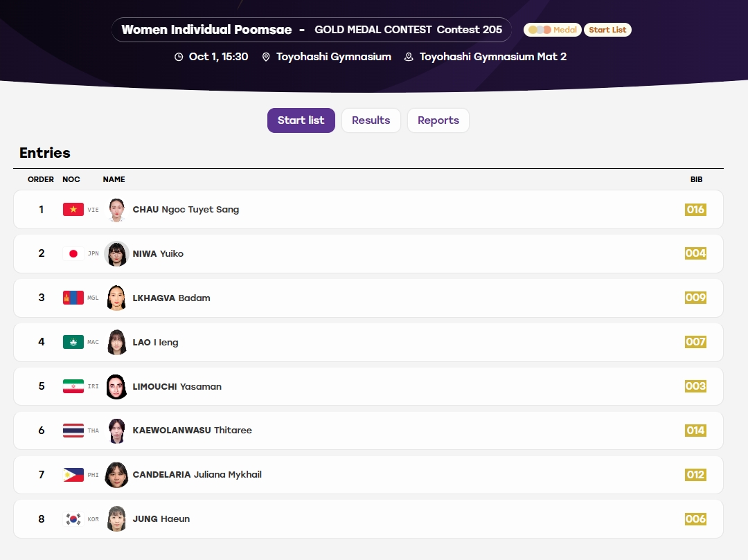Click the ORDER column header

[41, 179]
